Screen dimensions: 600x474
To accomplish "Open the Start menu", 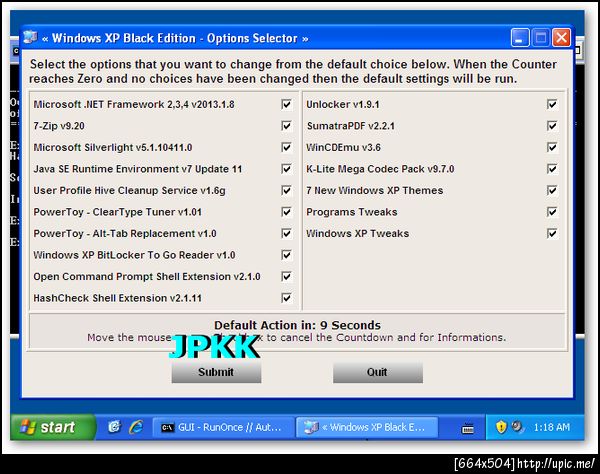I will 52,427.
